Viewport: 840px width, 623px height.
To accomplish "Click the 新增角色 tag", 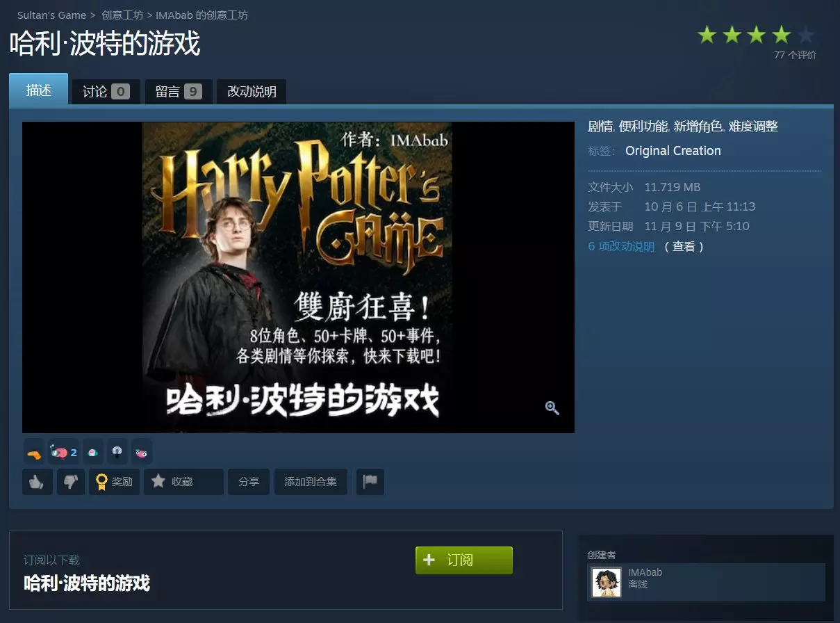I will coord(698,127).
